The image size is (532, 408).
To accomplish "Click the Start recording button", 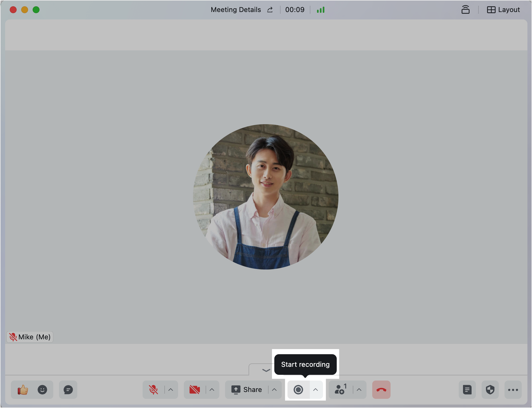I will (298, 390).
